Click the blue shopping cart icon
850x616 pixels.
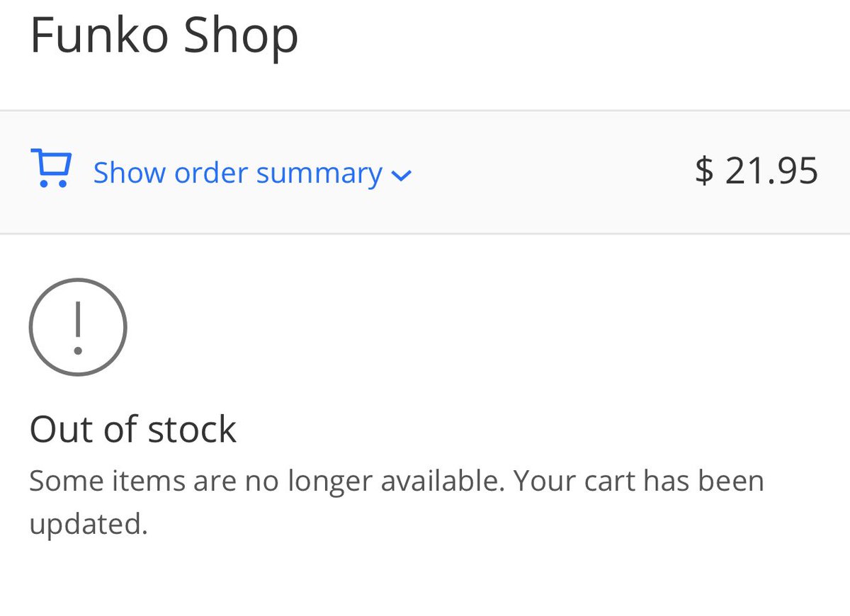point(51,169)
